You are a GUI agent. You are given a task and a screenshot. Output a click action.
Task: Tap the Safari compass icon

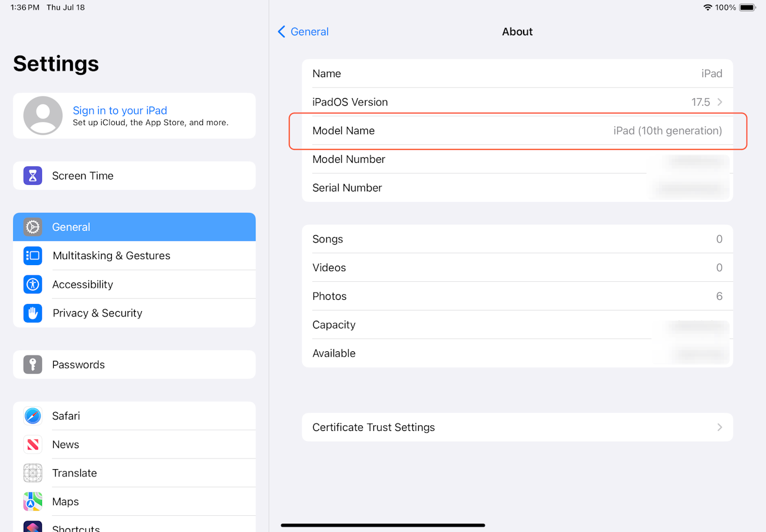(x=33, y=416)
